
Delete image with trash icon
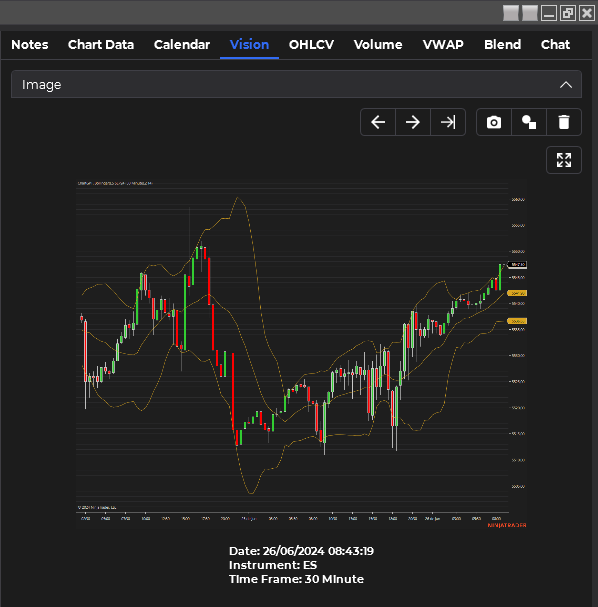click(x=564, y=122)
